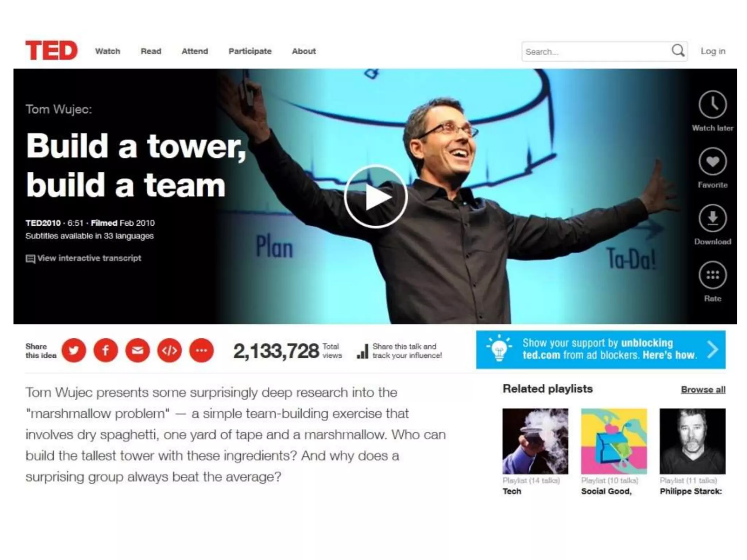Click the Watch later clock icon
The height and width of the screenshot is (560, 747).
pyautogui.click(x=712, y=105)
